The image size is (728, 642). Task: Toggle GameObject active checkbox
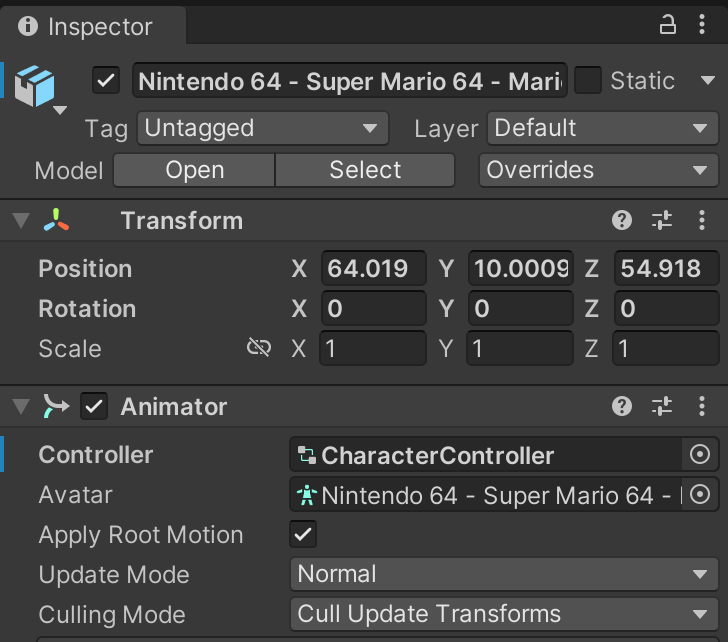[x=106, y=81]
